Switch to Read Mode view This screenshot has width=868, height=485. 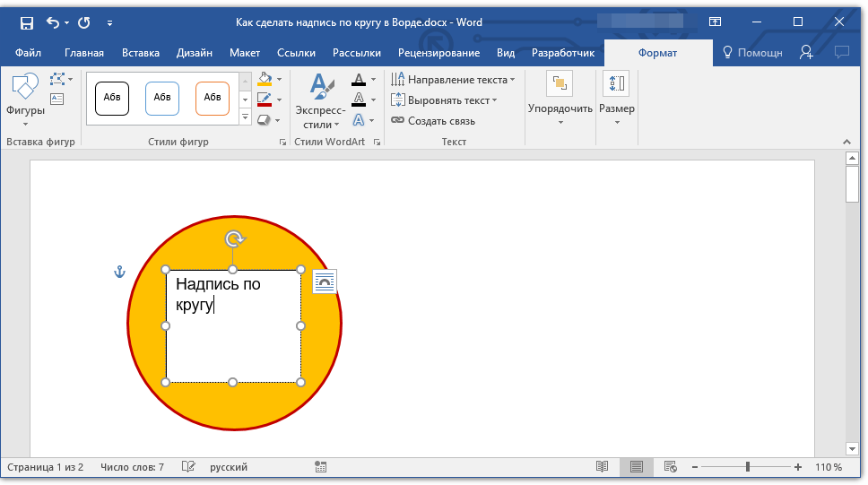[x=602, y=467]
